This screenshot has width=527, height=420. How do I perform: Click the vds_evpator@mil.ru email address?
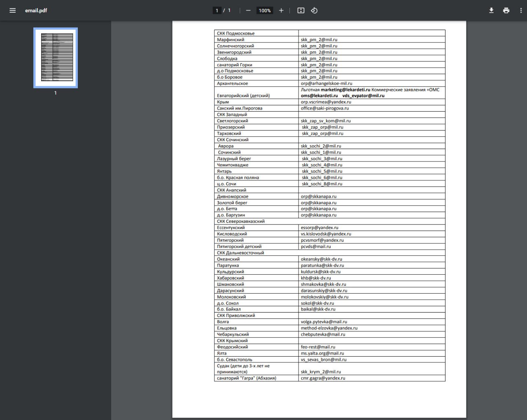[x=363, y=96]
